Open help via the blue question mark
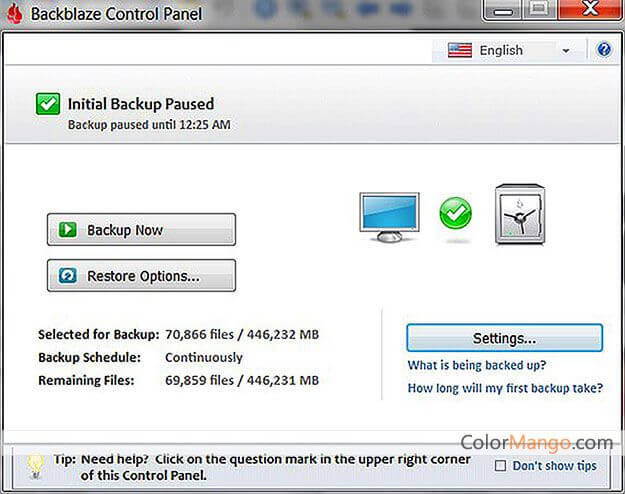625x494 pixels. 604,50
